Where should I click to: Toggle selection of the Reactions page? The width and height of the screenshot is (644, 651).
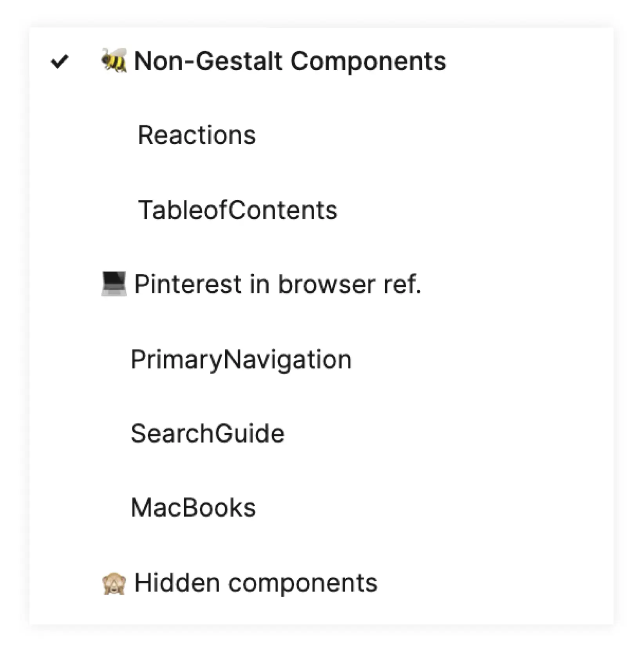(x=196, y=135)
